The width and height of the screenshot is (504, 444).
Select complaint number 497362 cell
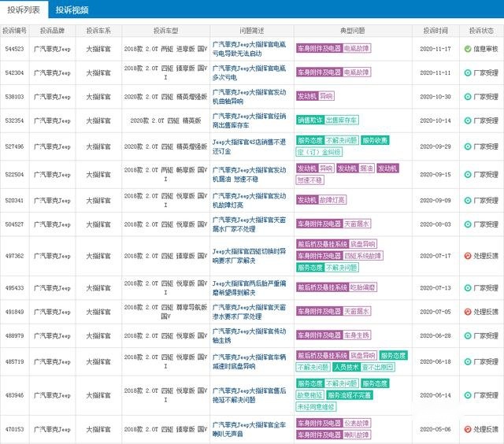tap(14, 256)
